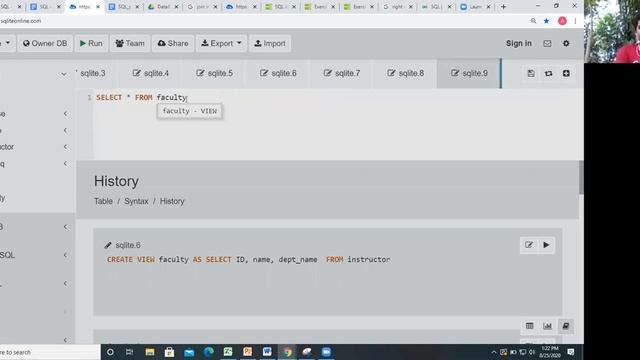Image resolution: width=640 pixels, height=360 pixels.
Task: Open Microsoft Edge from taskbar
Action: tap(209, 352)
